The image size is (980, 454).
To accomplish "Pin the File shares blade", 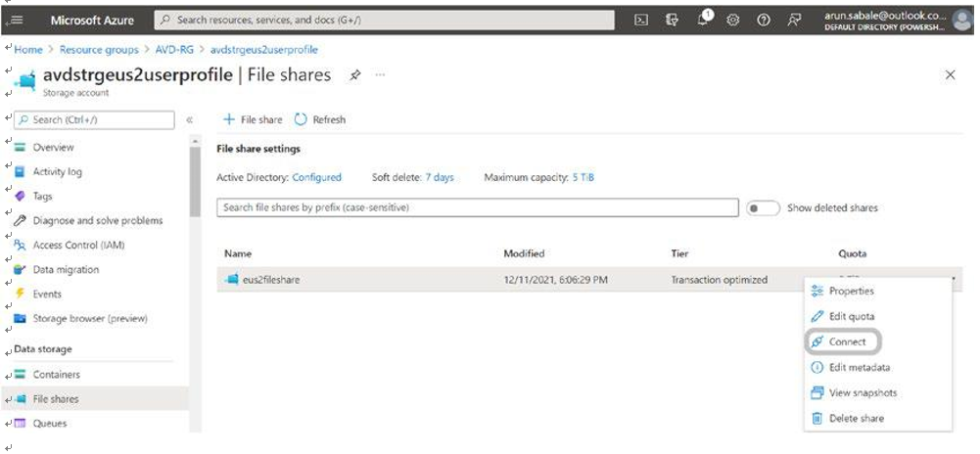I will 355,75.
